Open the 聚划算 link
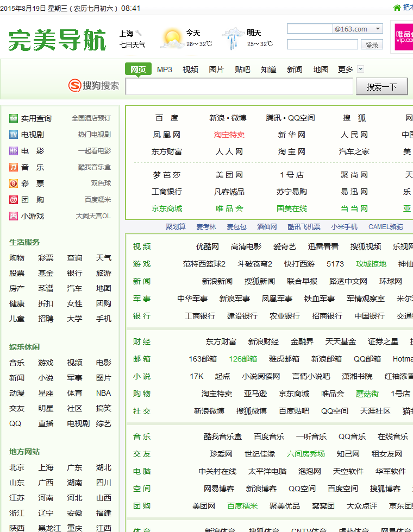The height and width of the screenshot is (532, 413). click(176, 227)
